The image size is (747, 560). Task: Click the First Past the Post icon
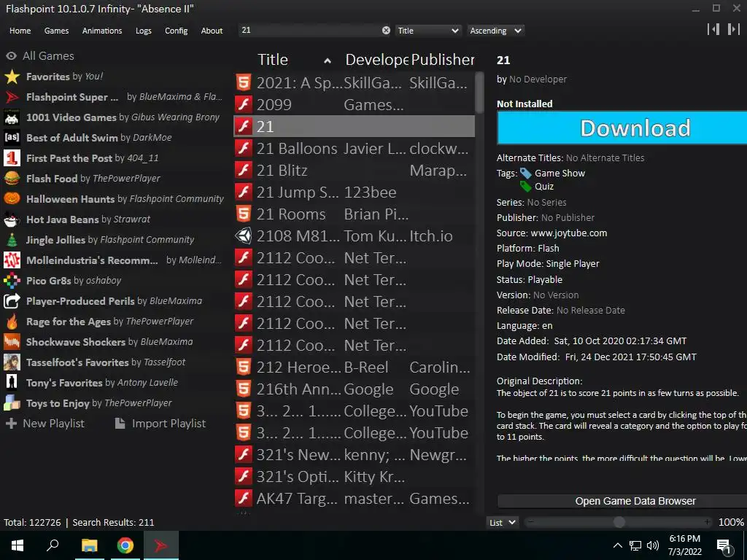(x=12, y=158)
